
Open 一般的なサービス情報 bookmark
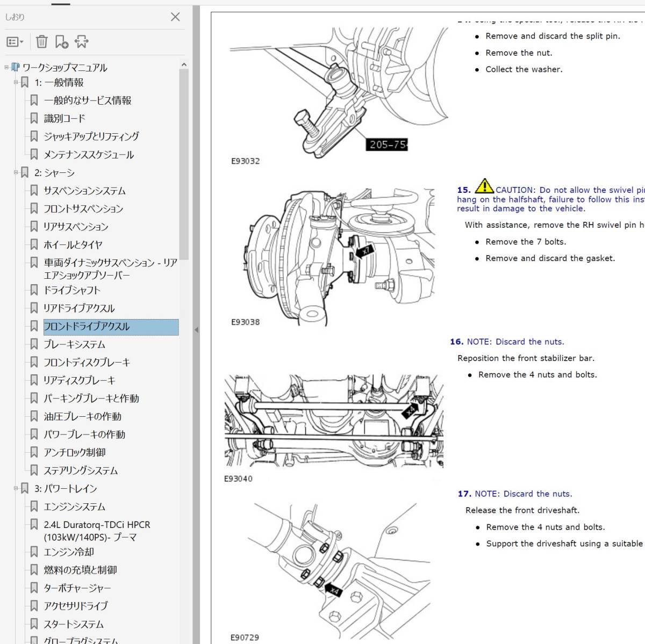[x=88, y=100]
